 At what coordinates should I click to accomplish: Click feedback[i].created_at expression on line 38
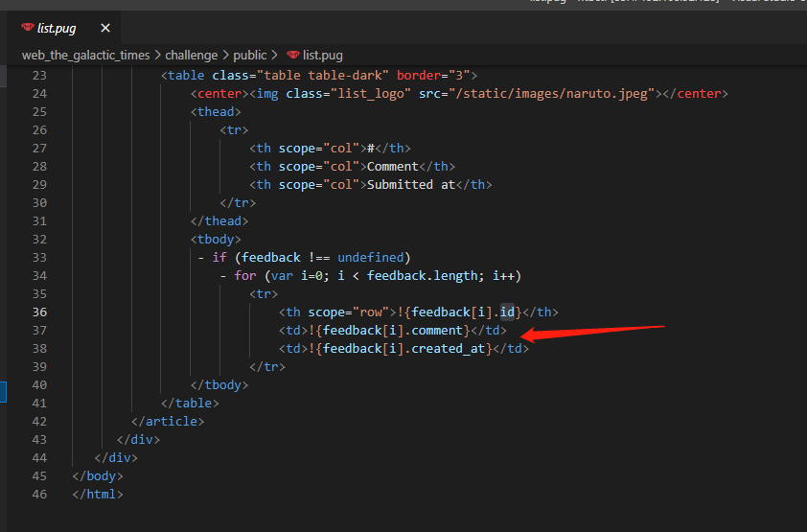point(403,348)
